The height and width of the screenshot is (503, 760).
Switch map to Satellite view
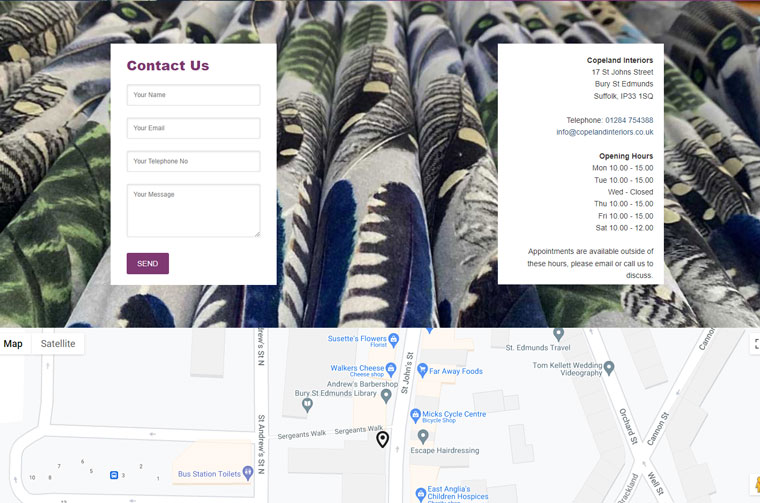(x=58, y=344)
